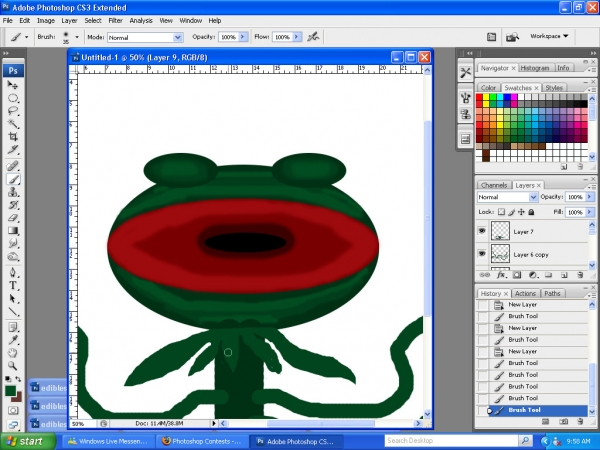Click the dark green foreground color box
This screenshot has height=450, width=600.
(10, 391)
